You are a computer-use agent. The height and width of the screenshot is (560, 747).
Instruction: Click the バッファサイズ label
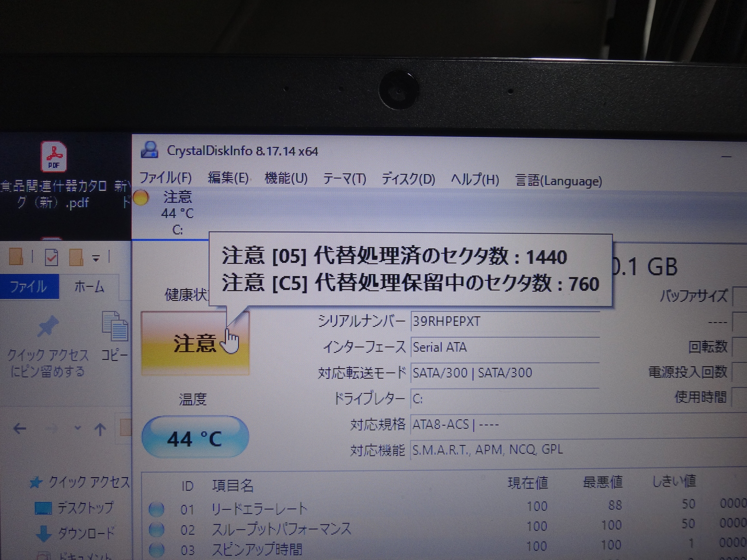coord(694,296)
